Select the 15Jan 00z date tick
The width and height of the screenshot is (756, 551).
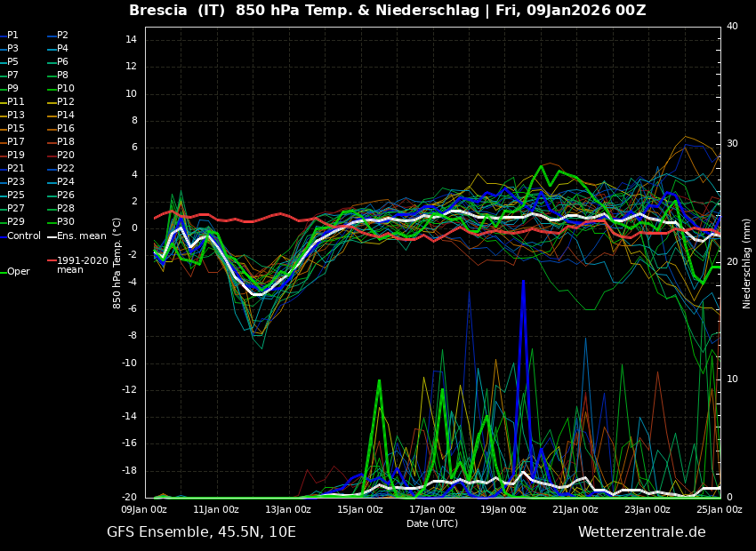360,510
